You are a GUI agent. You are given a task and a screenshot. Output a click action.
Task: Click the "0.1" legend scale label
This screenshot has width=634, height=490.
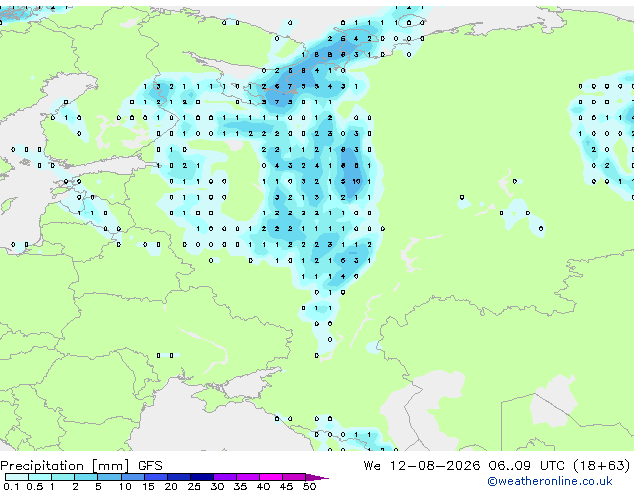pyautogui.click(x=11, y=486)
